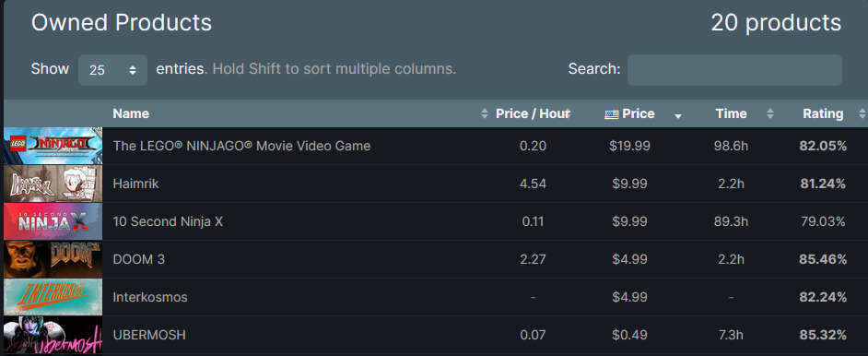Open the DOOM 3 product link
The image size is (868, 356).
tap(139, 259)
